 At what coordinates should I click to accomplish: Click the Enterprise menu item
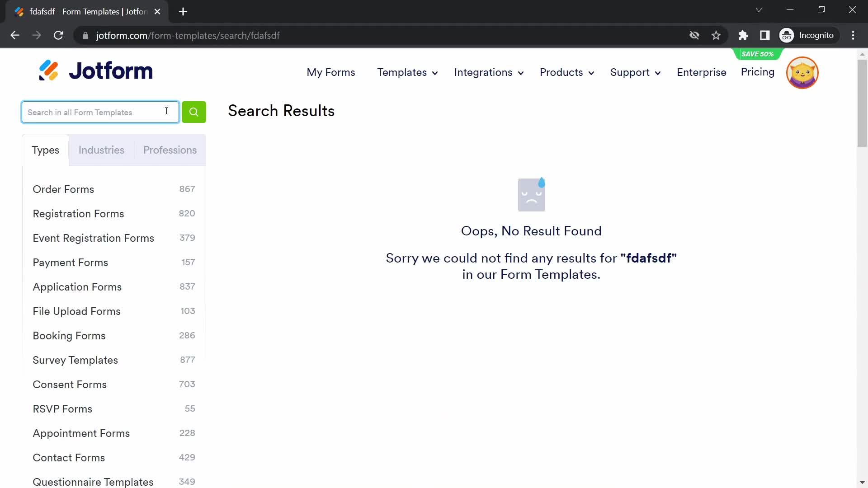coord(702,72)
